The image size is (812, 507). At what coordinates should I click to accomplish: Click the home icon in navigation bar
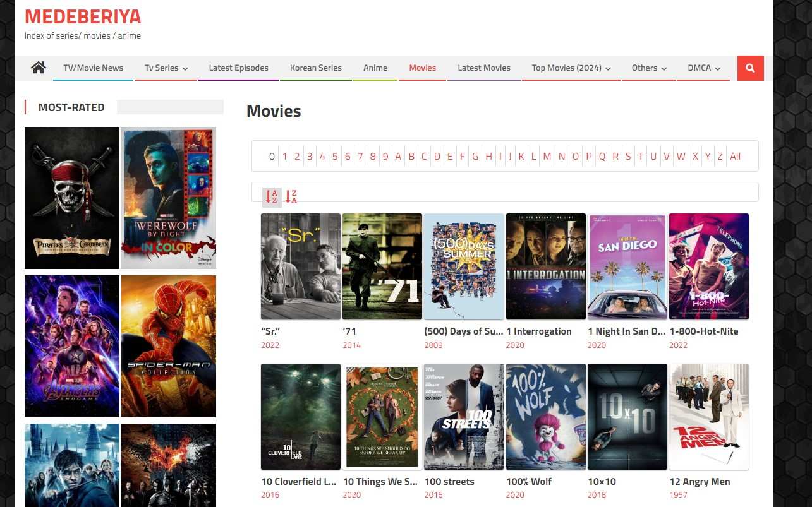click(39, 68)
